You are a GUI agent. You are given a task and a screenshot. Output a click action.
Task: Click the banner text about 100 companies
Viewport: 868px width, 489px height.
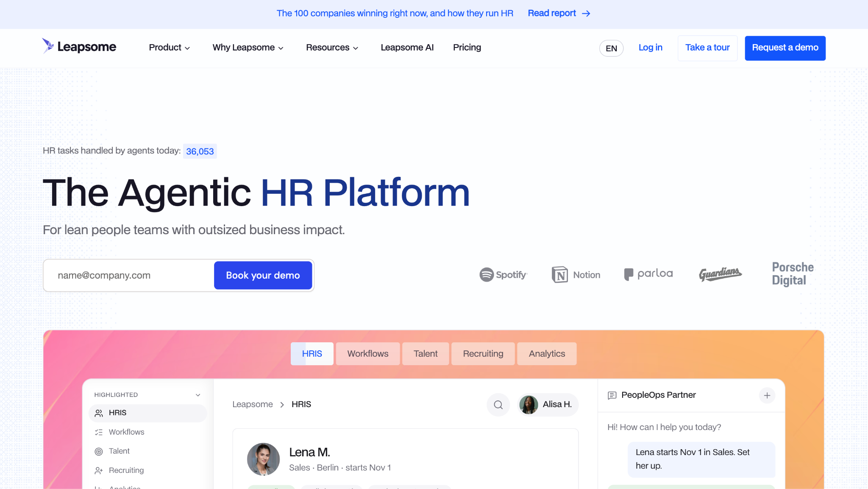[395, 13]
